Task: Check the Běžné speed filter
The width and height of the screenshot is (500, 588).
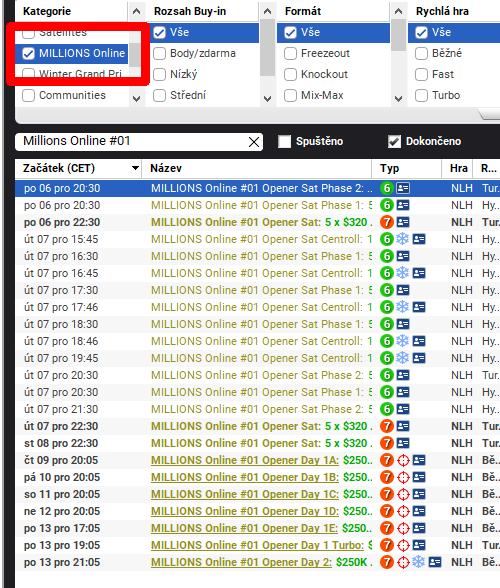Action: click(x=421, y=54)
